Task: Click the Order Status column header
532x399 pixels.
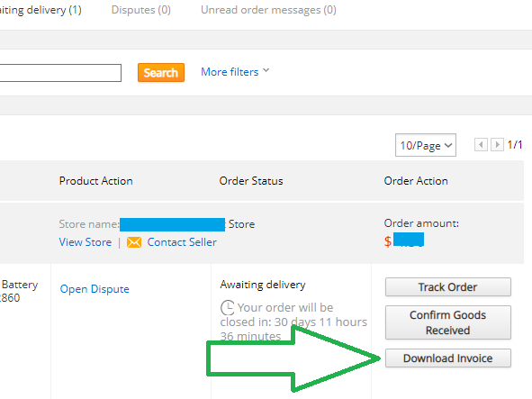Action: tap(251, 181)
